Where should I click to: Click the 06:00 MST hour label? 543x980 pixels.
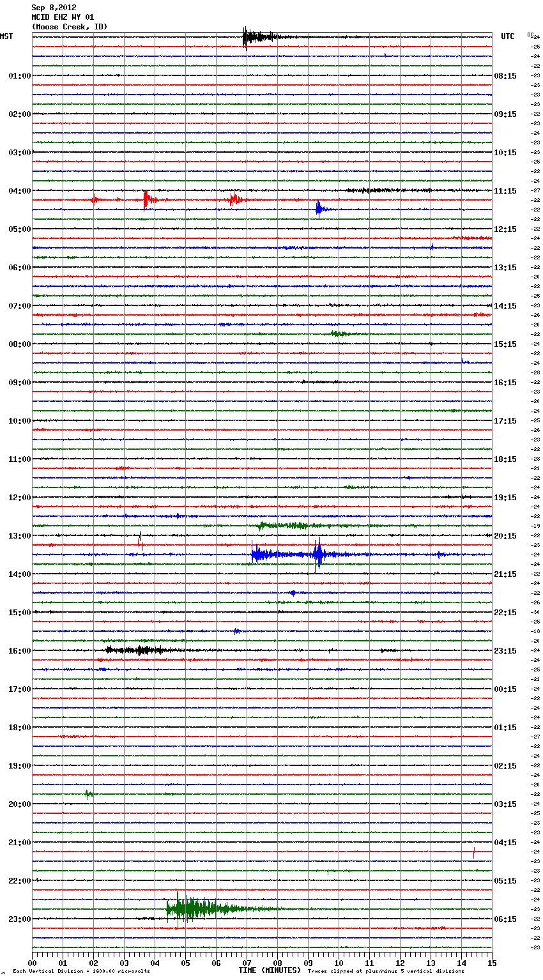point(19,268)
